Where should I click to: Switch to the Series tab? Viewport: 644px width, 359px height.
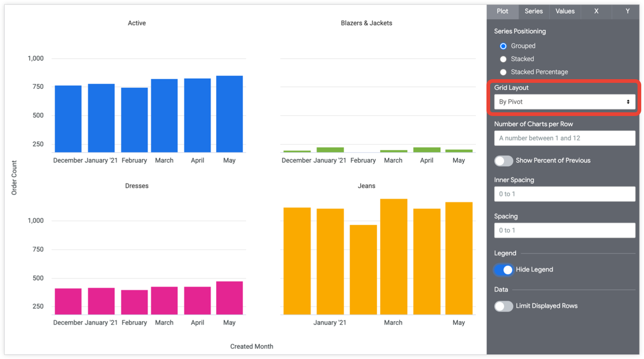coord(533,12)
